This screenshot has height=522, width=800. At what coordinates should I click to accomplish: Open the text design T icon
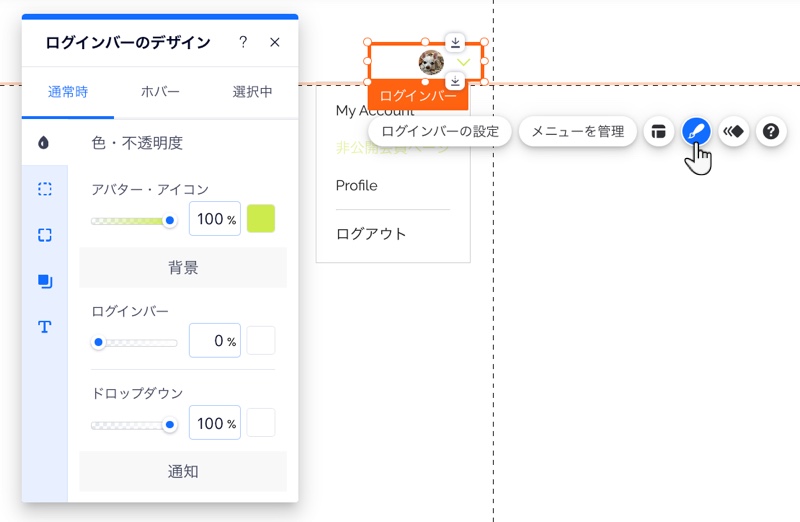[45, 327]
